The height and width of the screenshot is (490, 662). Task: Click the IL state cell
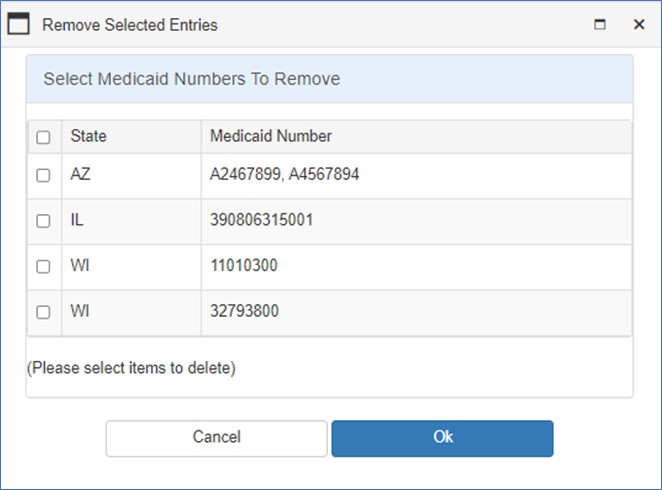coord(131,222)
